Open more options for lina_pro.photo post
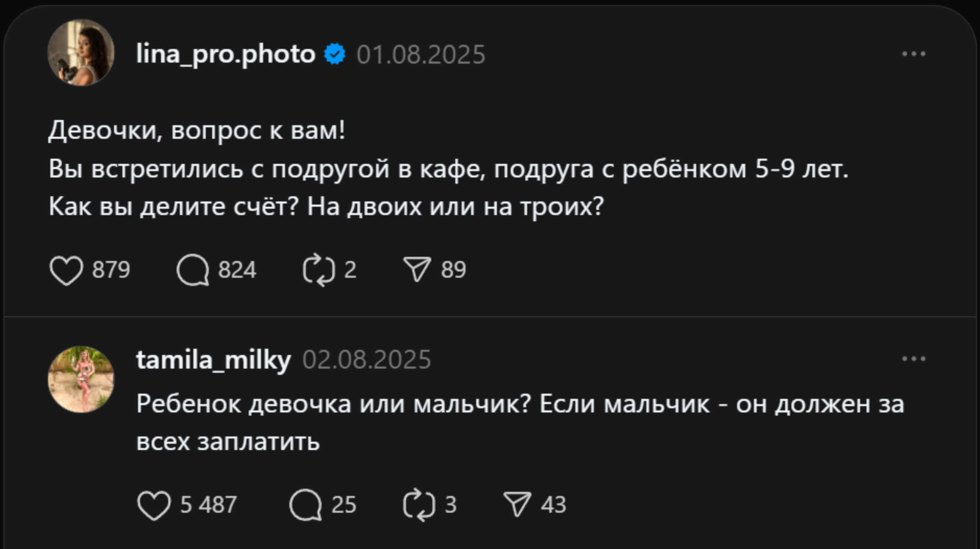Image resolution: width=980 pixels, height=549 pixels. (913, 54)
